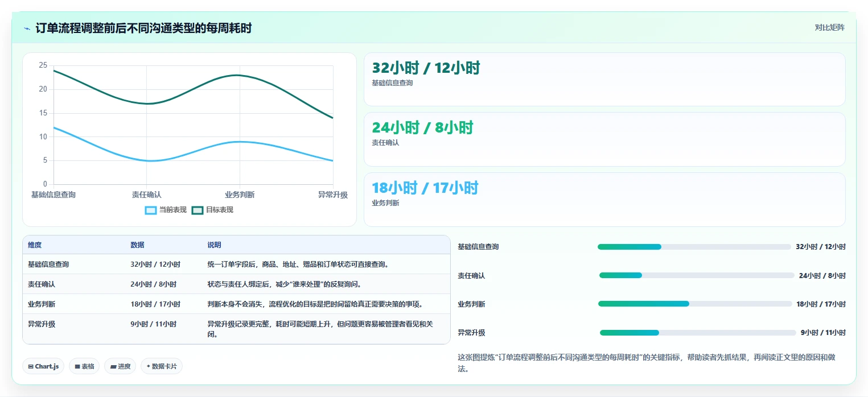Click the Chart.js tag

[x=44, y=366]
